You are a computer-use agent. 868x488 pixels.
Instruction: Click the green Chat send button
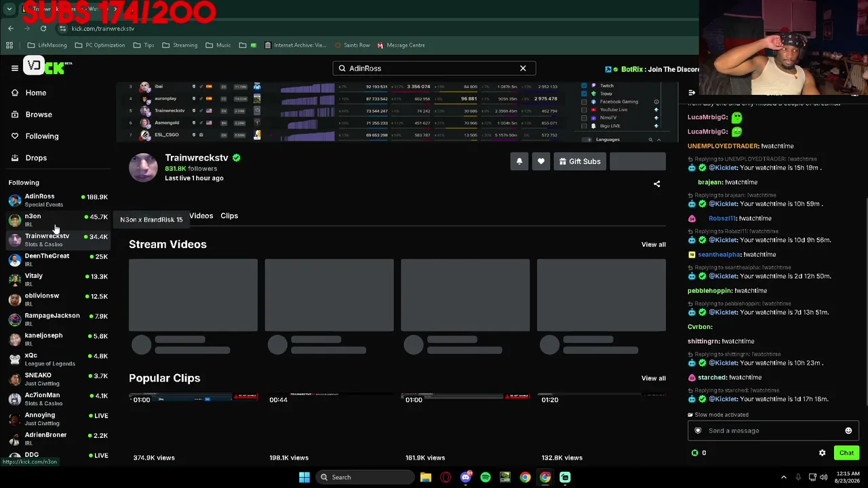846,453
